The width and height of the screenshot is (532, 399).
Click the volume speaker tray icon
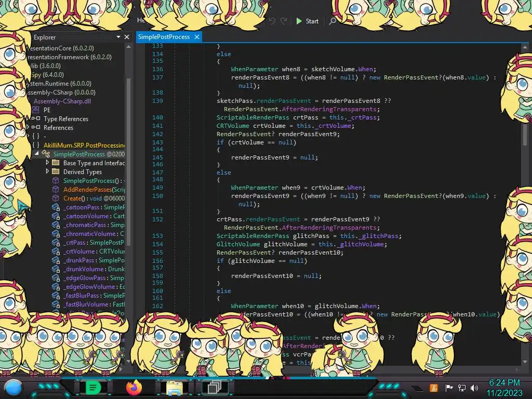[x=474, y=388]
